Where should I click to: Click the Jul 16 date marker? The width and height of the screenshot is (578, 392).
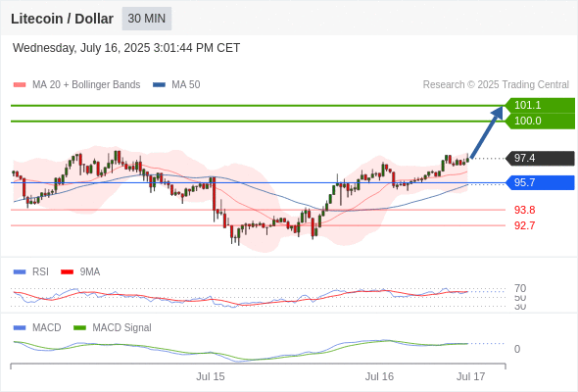click(x=379, y=376)
